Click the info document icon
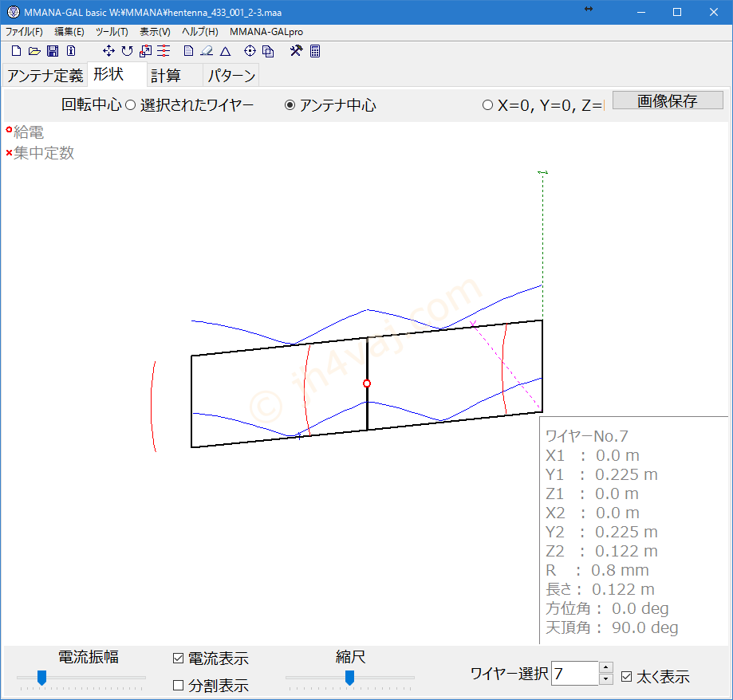Image resolution: width=733 pixels, height=700 pixels. (71, 51)
